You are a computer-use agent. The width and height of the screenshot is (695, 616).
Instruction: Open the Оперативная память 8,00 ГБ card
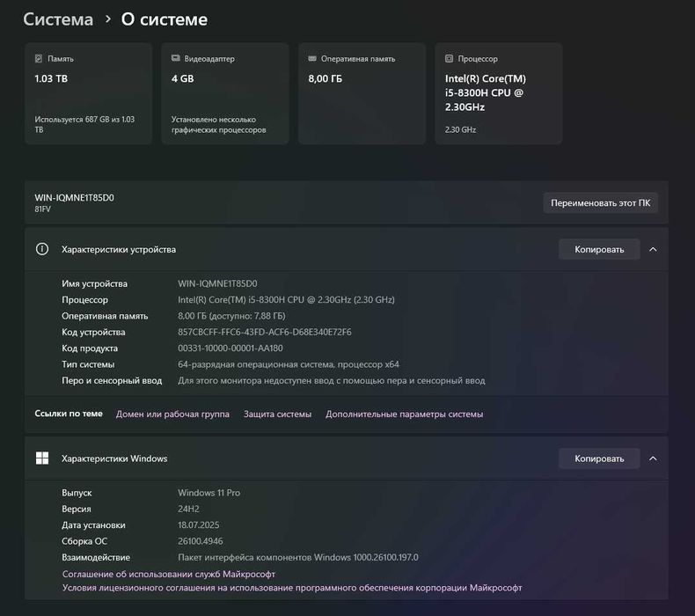point(362,93)
